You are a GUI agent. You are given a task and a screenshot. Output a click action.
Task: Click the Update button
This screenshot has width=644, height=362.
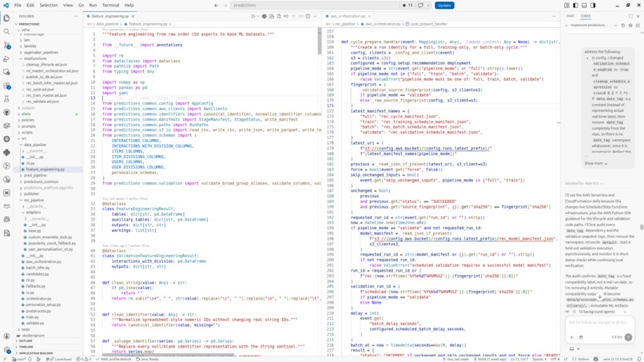click(444, 6)
